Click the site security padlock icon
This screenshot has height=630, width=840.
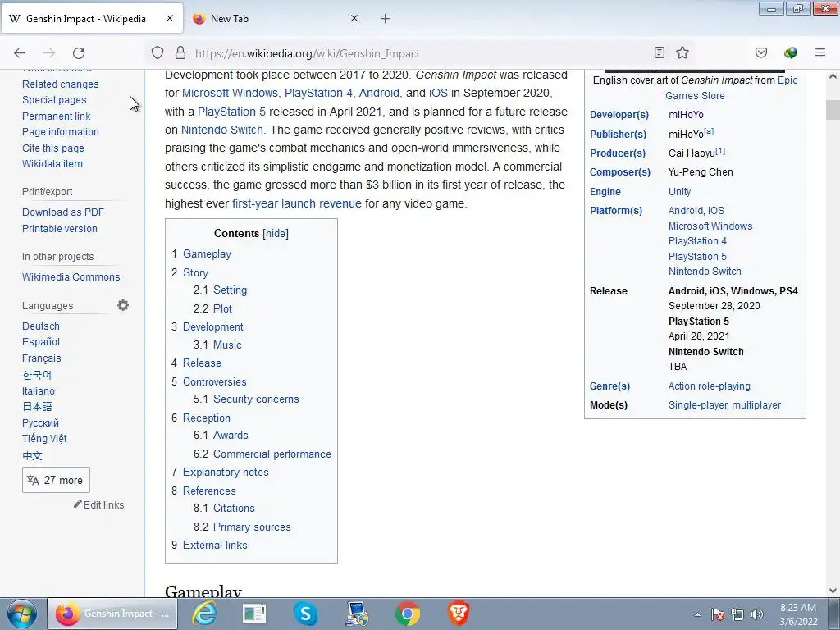point(180,52)
